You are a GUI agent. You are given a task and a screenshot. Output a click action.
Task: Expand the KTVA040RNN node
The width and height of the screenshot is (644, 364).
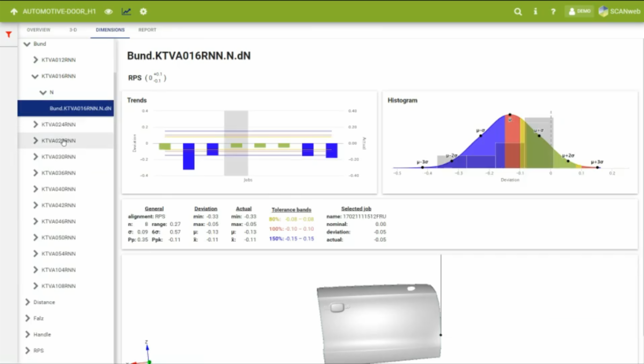tap(35, 189)
